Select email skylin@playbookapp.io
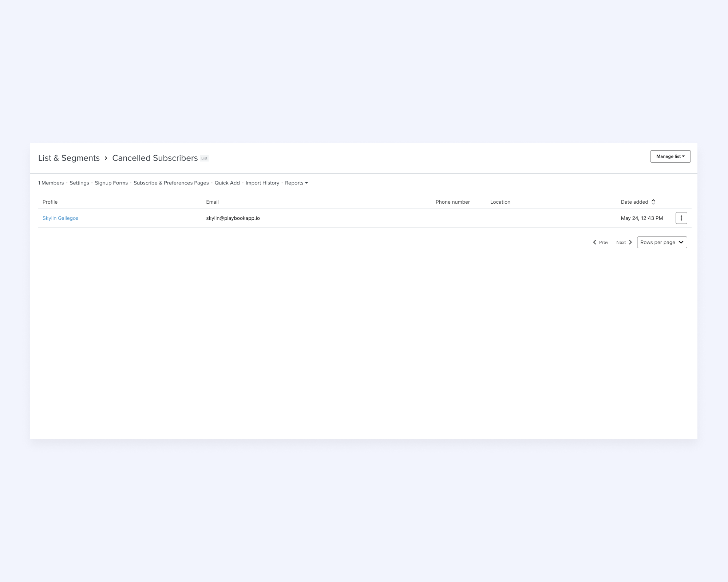The height and width of the screenshot is (582, 728). [233, 218]
